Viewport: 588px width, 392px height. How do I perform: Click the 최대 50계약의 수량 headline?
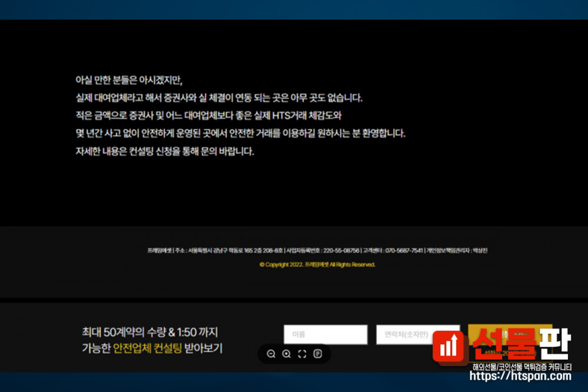point(153,332)
